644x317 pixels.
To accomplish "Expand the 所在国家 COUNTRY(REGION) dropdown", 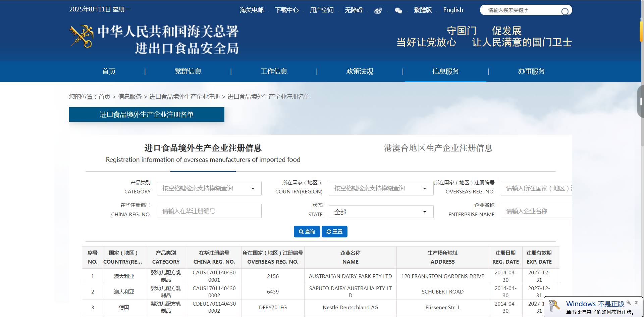I will click(x=381, y=188).
